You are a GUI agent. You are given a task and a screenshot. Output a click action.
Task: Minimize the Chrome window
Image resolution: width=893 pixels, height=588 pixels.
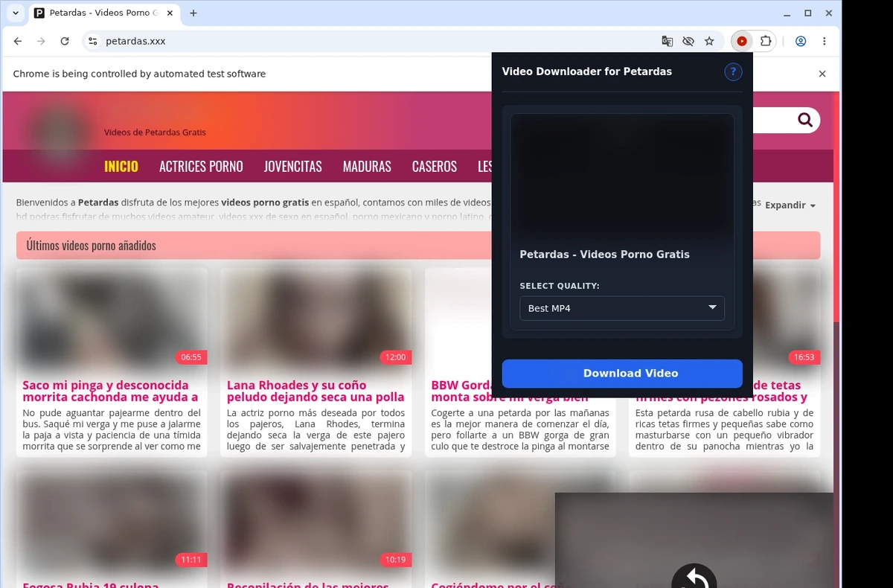point(787,13)
